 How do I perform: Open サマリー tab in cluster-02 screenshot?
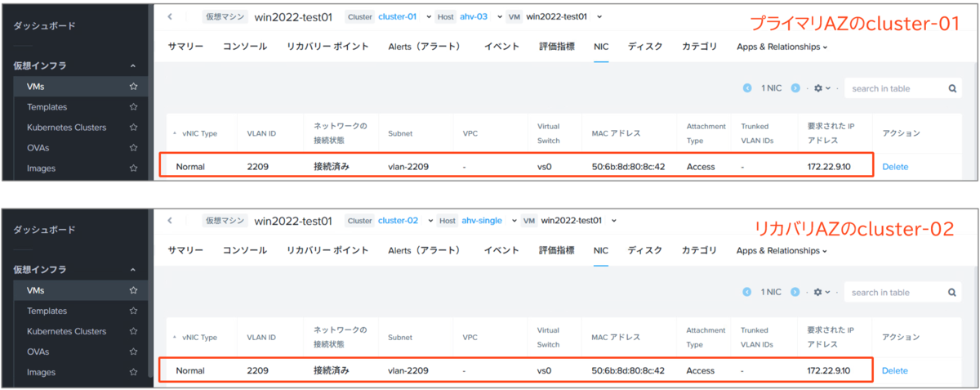(x=185, y=250)
